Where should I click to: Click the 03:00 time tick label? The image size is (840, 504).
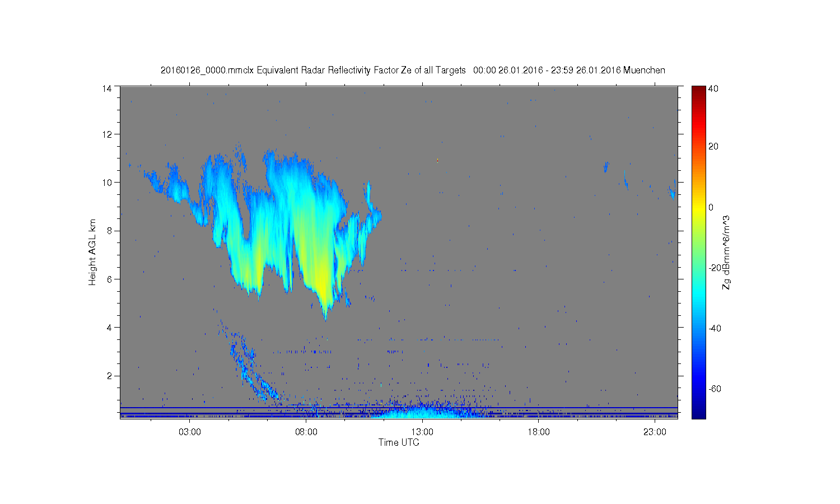(190, 432)
